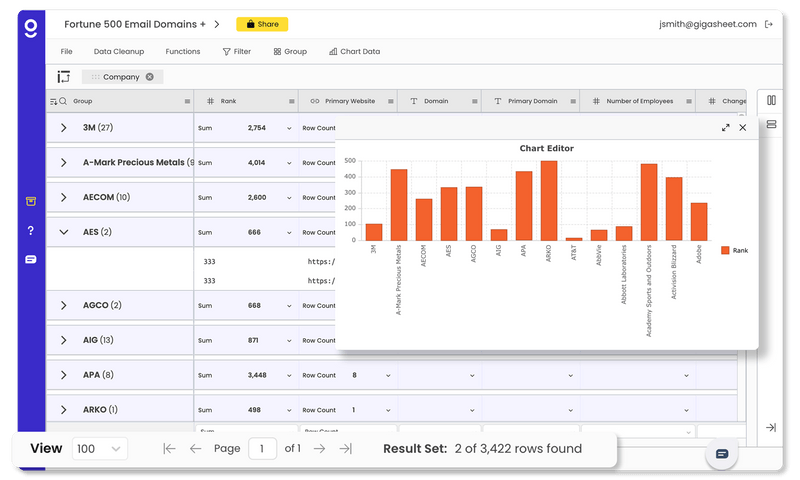Open Row Count dropdown in ARKO row
Viewport: 800px width, 480px height.
(388, 410)
